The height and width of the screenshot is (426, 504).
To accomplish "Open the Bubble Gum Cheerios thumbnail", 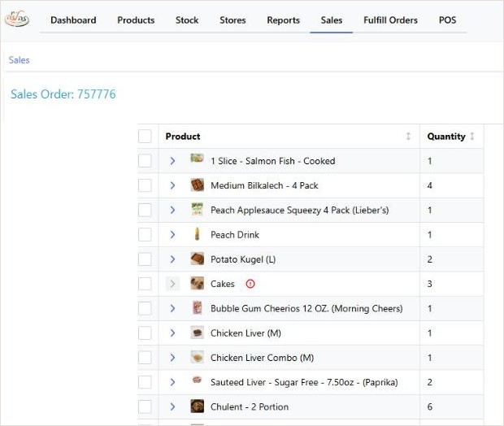I will (x=197, y=307).
